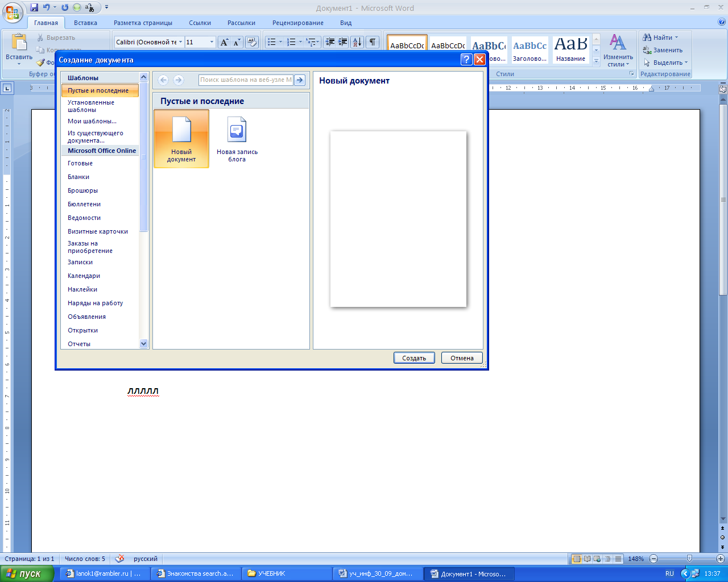Click the blank page preview thumbnail
This screenshot has height=582, width=728.
pyautogui.click(x=398, y=219)
